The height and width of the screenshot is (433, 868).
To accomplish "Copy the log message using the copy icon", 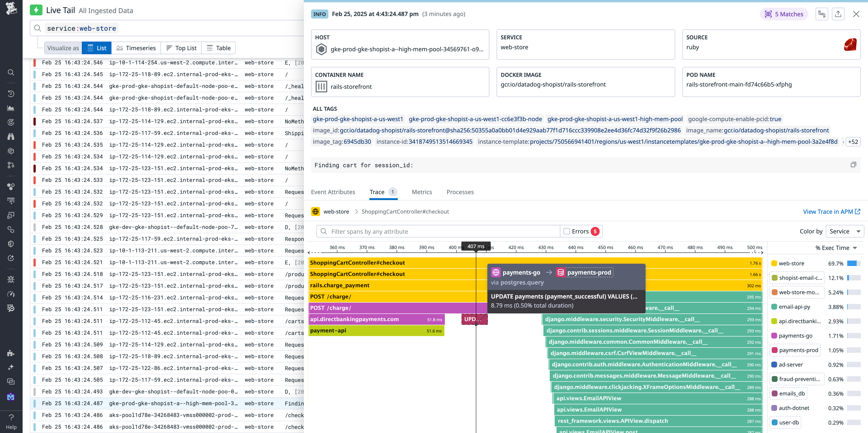I will coord(854,165).
